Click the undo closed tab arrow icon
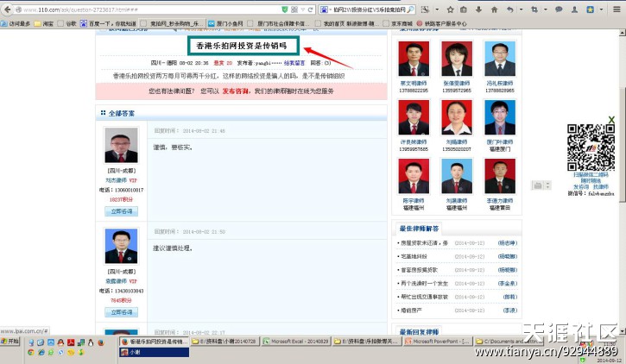Image resolution: width=626 pixels, height=364 pixels. point(509,9)
